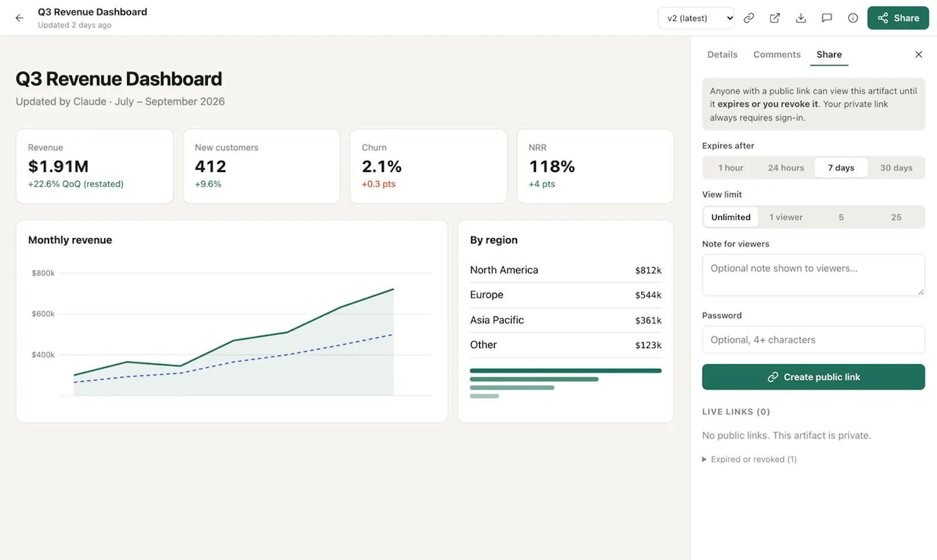This screenshot has height=560, width=937.
Task: Open comments via speech bubble icon
Action: (x=827, y=18)
